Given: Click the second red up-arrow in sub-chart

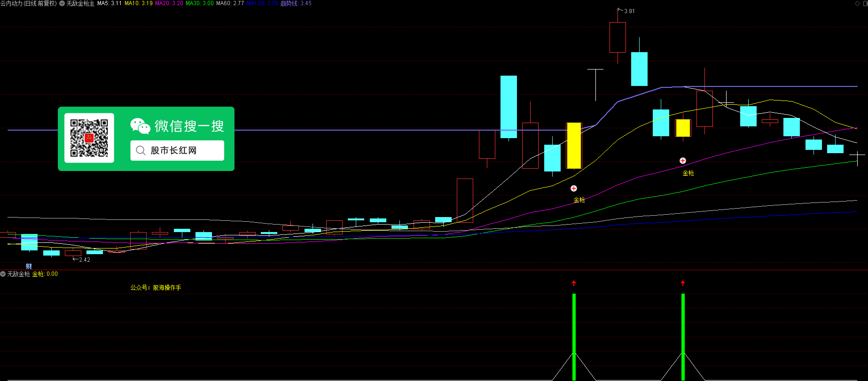Looking at the screenshot, I should 683,283.
